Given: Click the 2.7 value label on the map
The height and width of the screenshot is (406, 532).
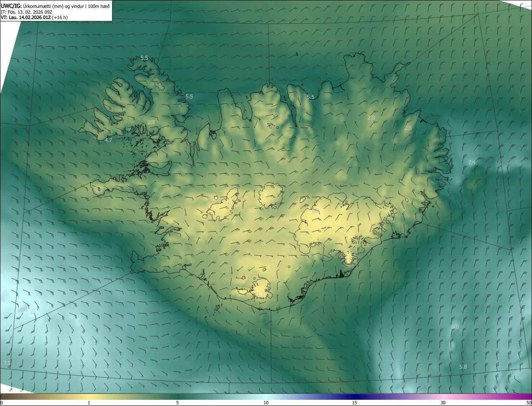Looking at the screenshot, I should click(151, 122).
